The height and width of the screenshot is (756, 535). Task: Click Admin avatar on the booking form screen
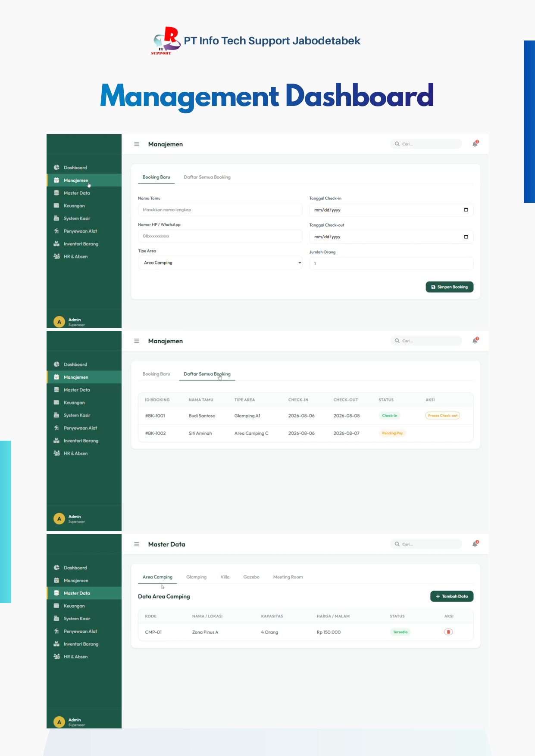59,322
